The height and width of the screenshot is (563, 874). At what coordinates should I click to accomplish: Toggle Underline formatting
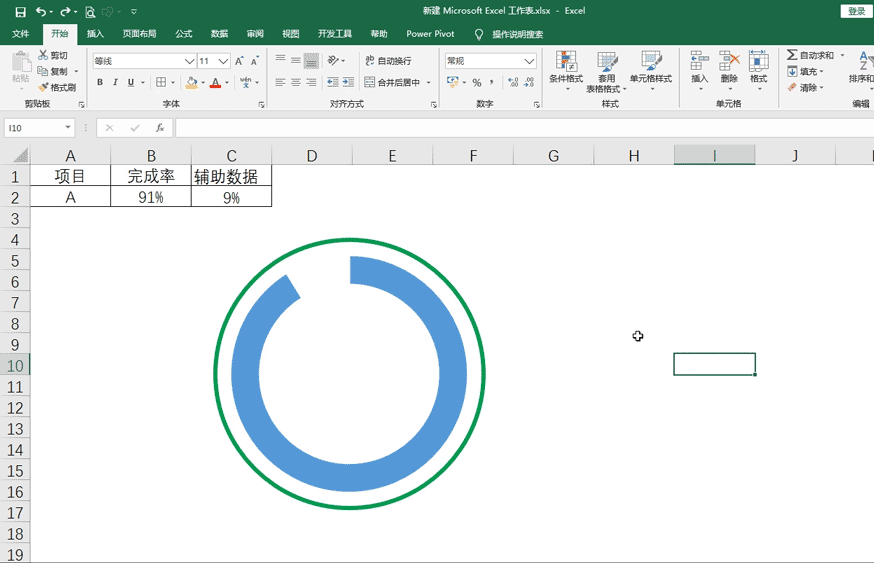(131, 82)
